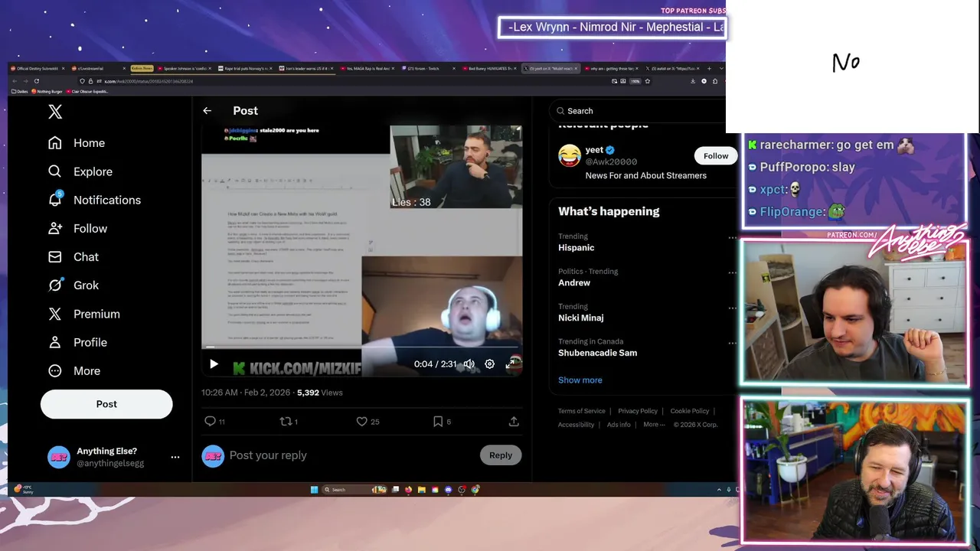Open Explore in the X sidebar
This screenshot has height=551, width=980.
click(80, 171)
